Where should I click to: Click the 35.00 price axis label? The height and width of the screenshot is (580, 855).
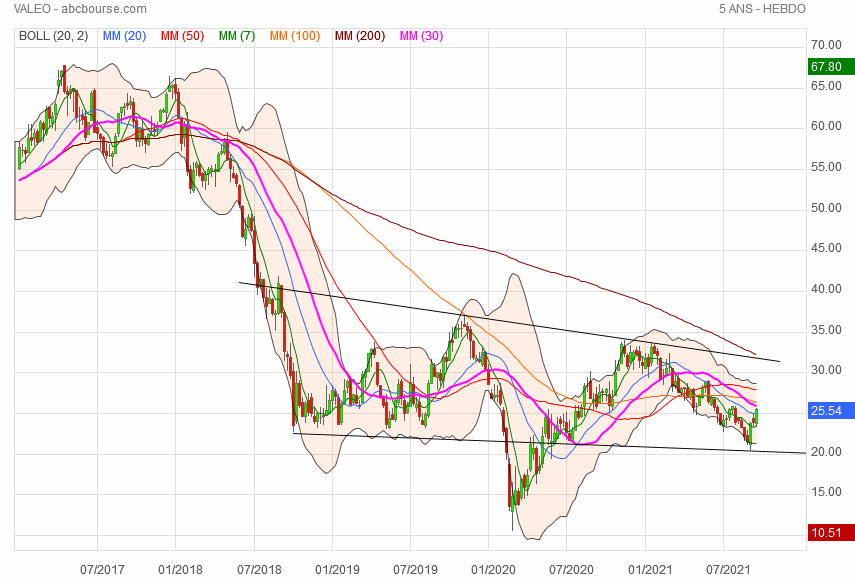826,330
